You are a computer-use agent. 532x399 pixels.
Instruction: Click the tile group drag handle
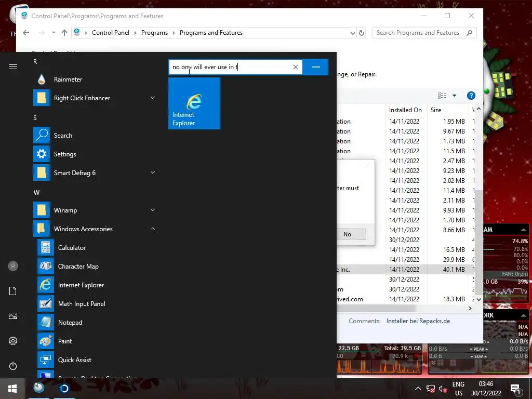click(x=315, y=67)
